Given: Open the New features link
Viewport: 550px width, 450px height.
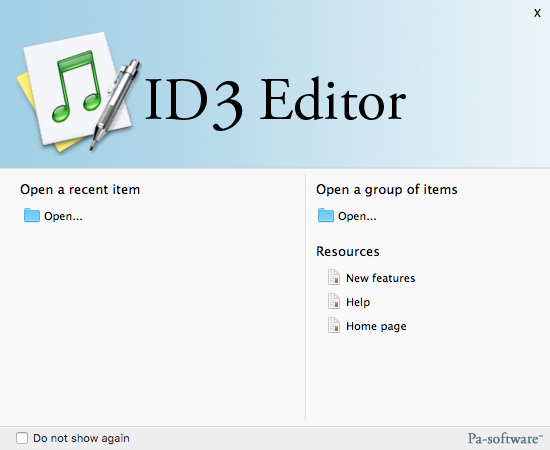Looking at the screenshot, I should (381, 278).
